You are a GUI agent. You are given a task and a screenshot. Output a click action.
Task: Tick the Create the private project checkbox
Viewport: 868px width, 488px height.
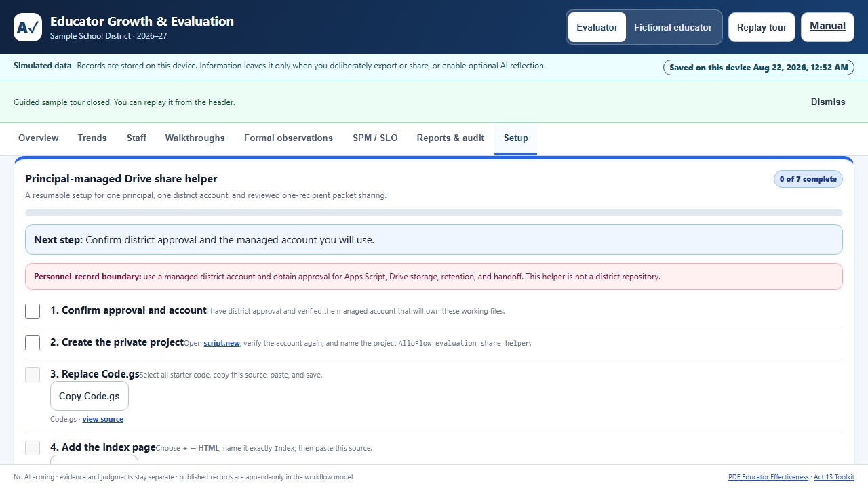(x=33, y=343)
